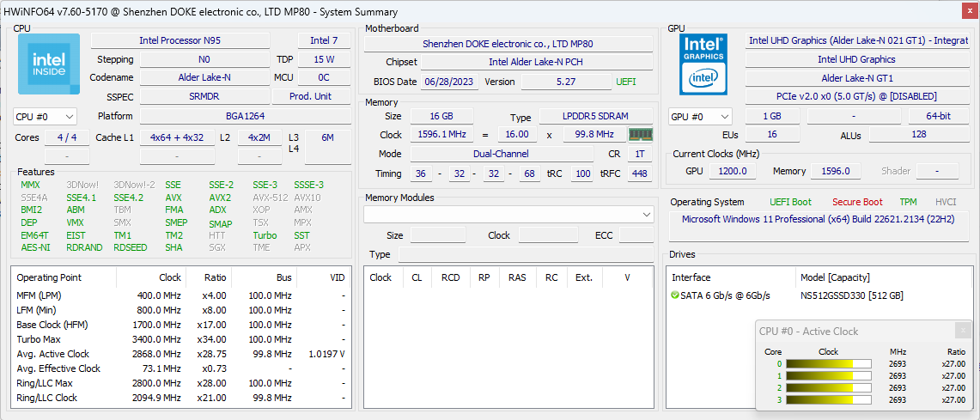
Task: Click the BIOS version 5.27 field
Action: tap(566, 82)
